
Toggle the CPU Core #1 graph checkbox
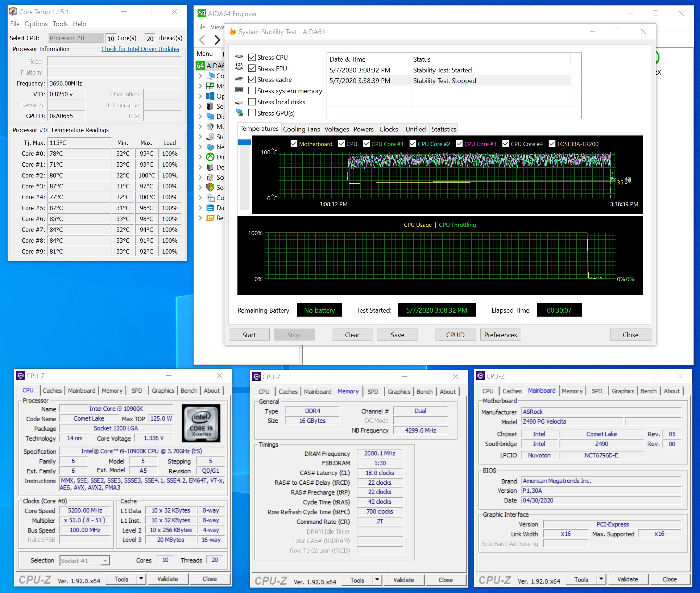click(366, 143)
